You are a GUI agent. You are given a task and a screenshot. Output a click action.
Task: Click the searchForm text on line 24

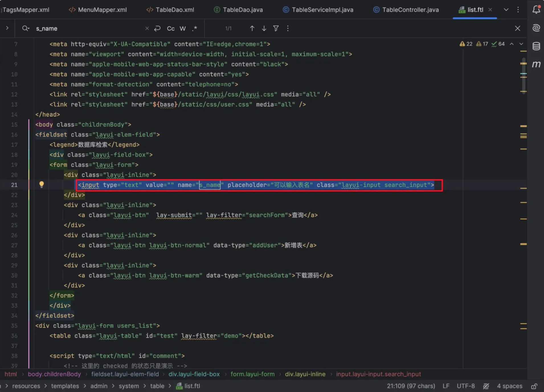(x=267, y=215)
